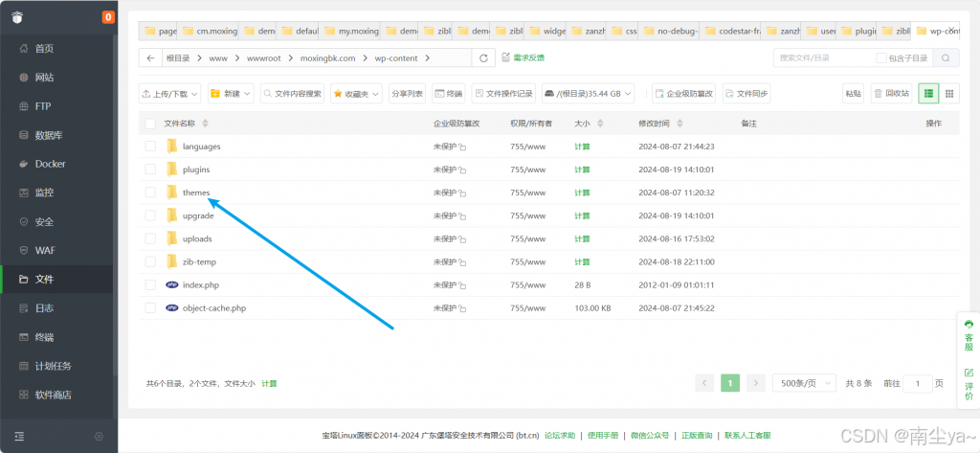Click the search magnifier icon at top right
The image size is (980, 453).
tap(946, 58)
